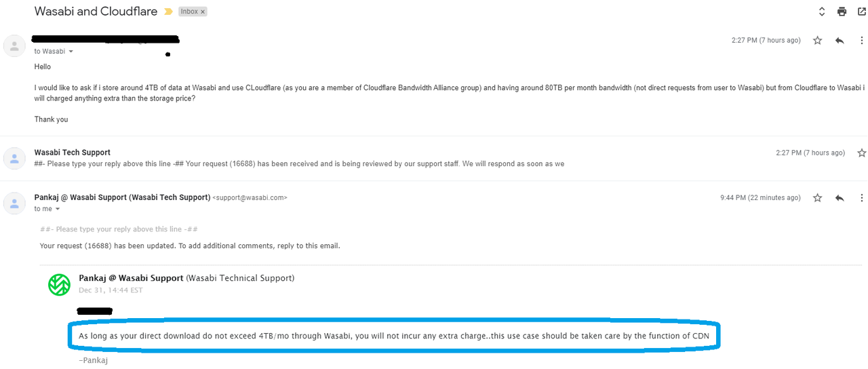Click the 'Thank you' line in first message

(x=51, y=119)
